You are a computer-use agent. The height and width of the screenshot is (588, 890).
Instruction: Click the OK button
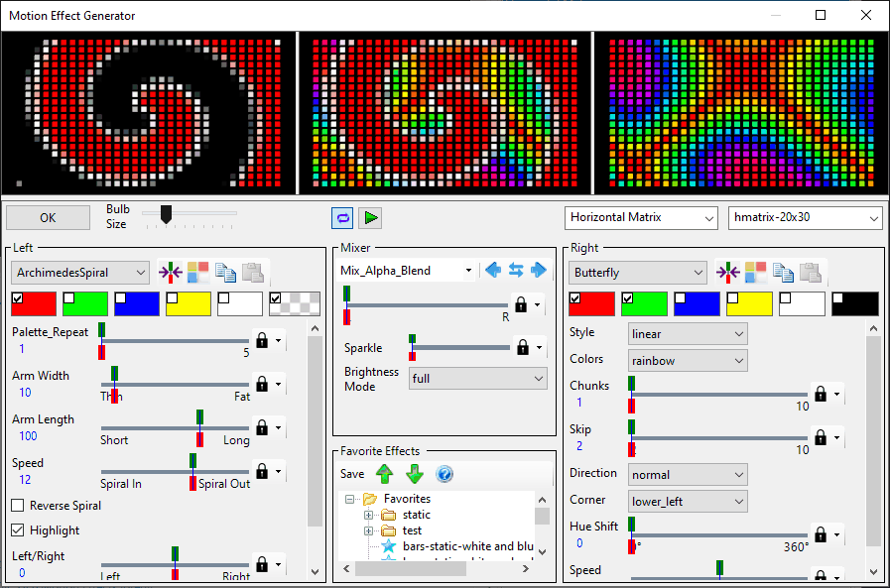48,218
